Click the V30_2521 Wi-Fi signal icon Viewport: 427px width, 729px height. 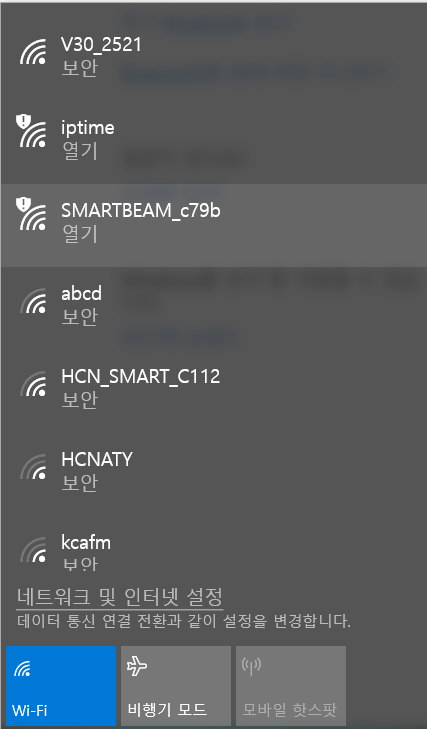pos(33,52)
